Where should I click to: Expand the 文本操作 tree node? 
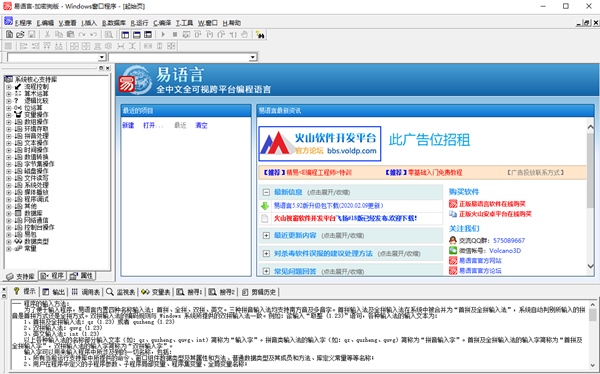point(9,143)
